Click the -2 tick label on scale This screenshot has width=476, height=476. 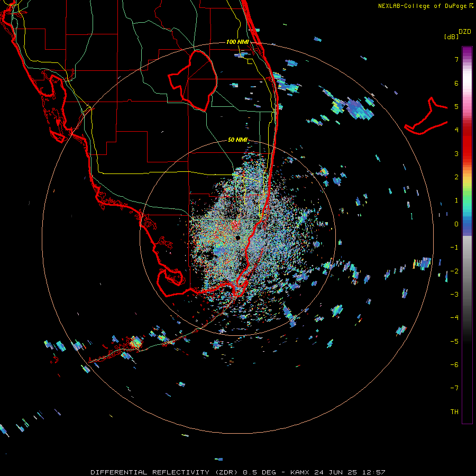point(454,271)
